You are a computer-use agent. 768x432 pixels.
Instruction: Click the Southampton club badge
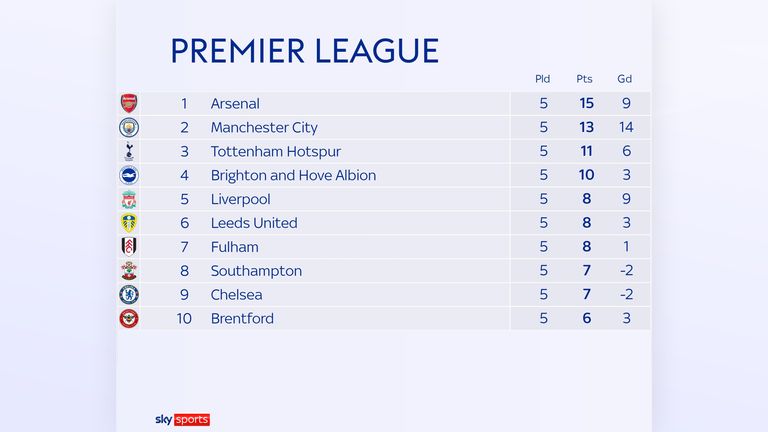(x=129, y=270)
